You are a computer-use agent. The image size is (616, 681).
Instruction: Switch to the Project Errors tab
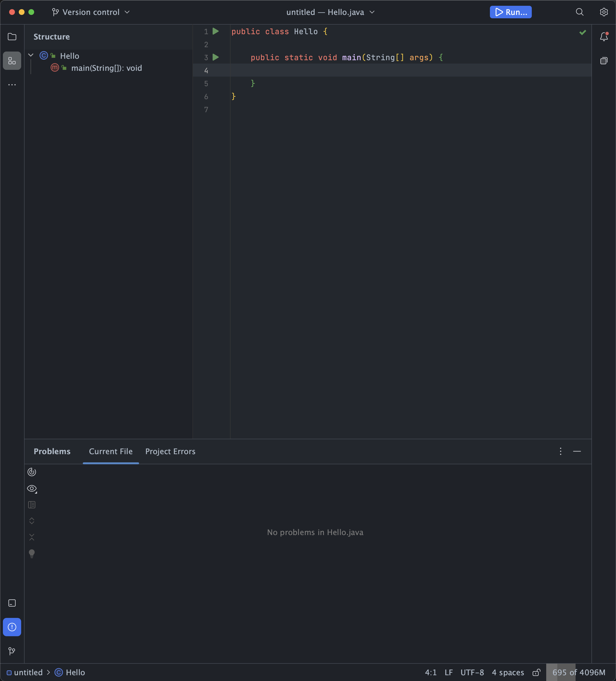170,451
